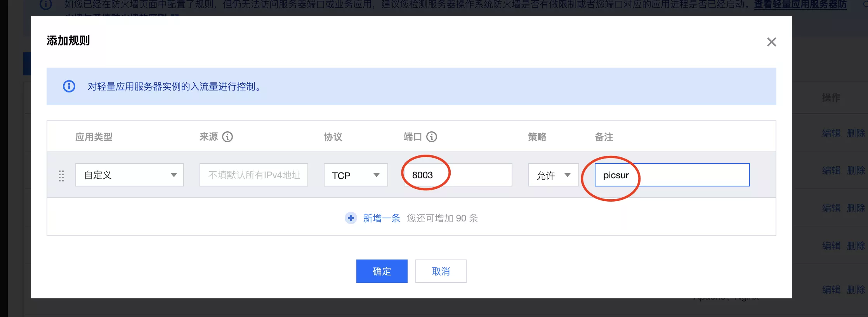868x317 pixels.
Task: Click the drag handle on the rule row
Action: point(61,176)
